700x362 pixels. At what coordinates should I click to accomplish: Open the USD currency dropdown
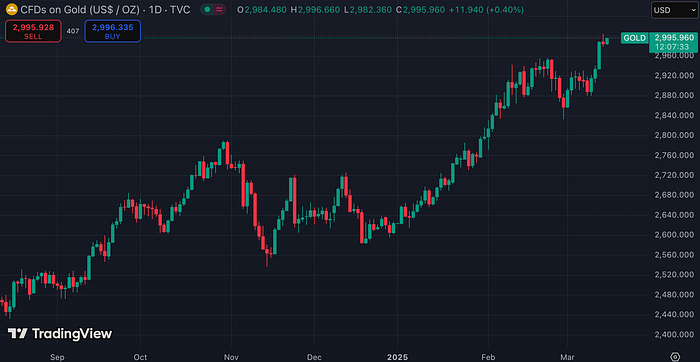tap(674, 10)
